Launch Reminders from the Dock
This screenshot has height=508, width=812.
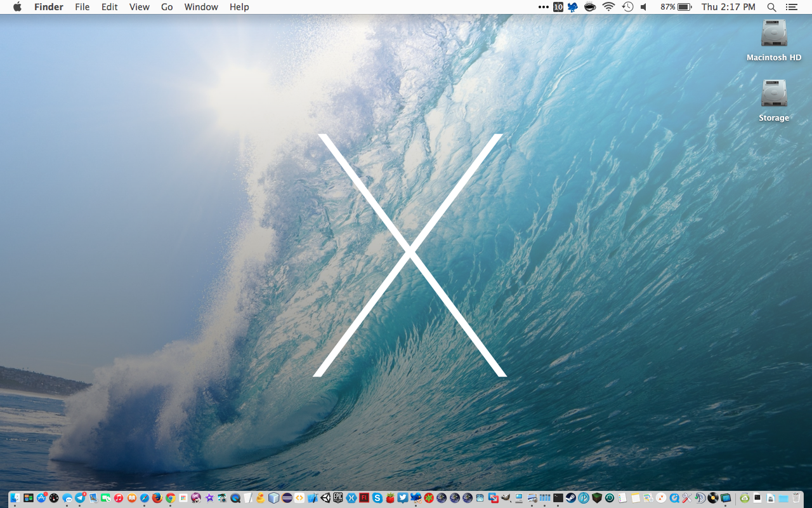[622, 498]
